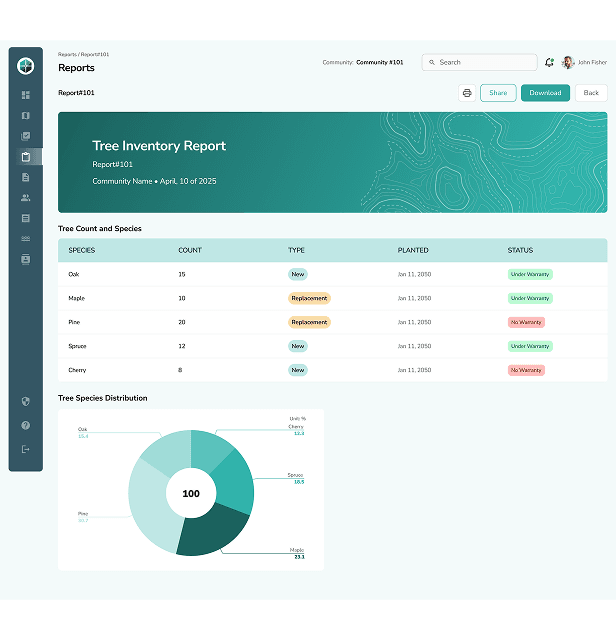Viewport: 616px width, 640px height.
Task: Click the app logo at sidebar top
Action: tap(26, 66)
